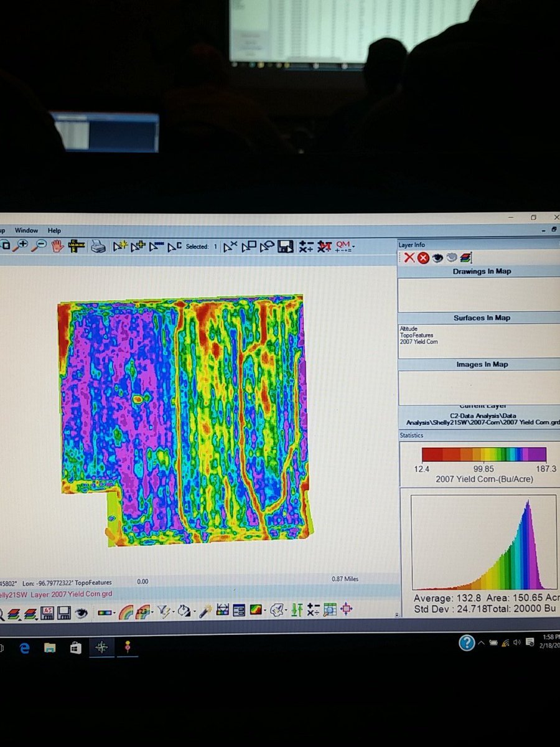Click the yield color legend bar
Image resolution: width=560 pixels, height=747 pixels.
click(484, 454)
